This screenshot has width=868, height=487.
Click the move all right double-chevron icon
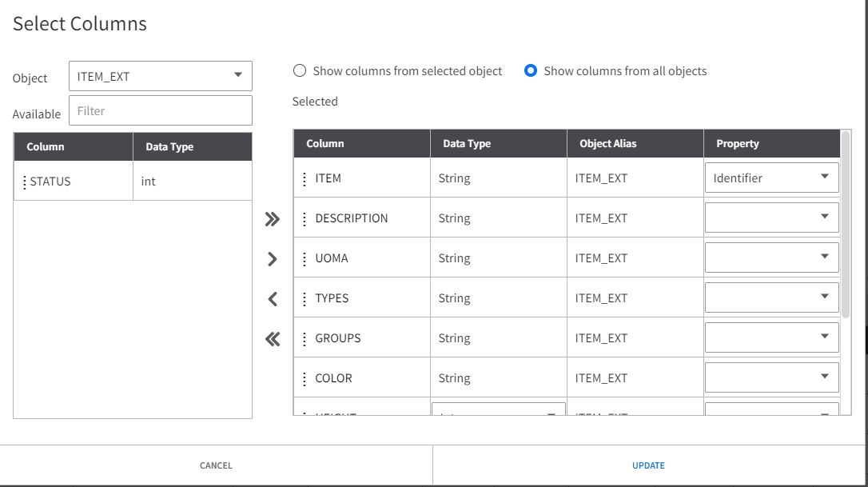click(x=273, y=219)
